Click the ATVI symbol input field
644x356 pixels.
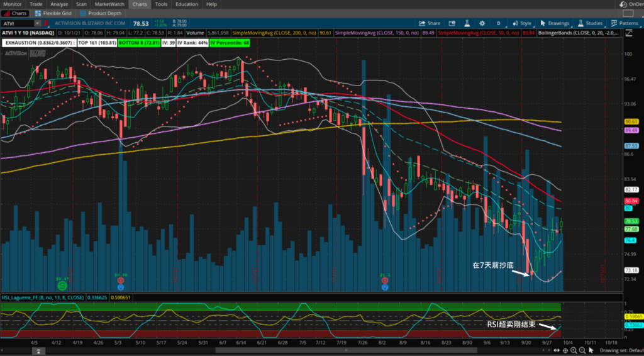pyautogui.click(x=18, y=23)
